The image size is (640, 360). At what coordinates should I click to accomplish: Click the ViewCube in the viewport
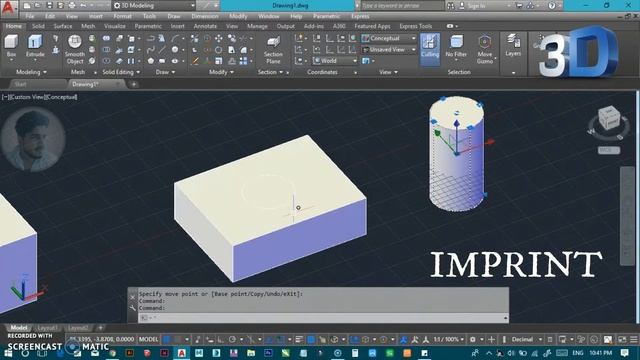[x=609, y=119]
